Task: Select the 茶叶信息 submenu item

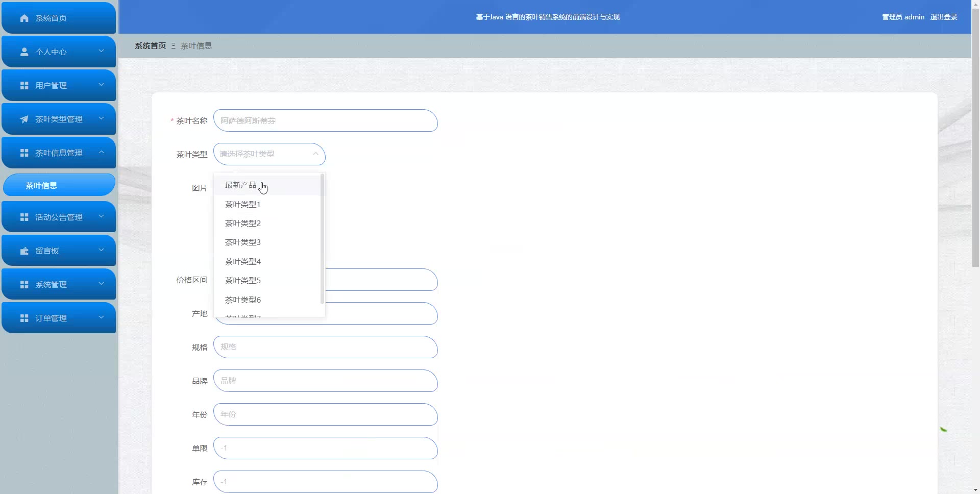Action: [59, 185]
